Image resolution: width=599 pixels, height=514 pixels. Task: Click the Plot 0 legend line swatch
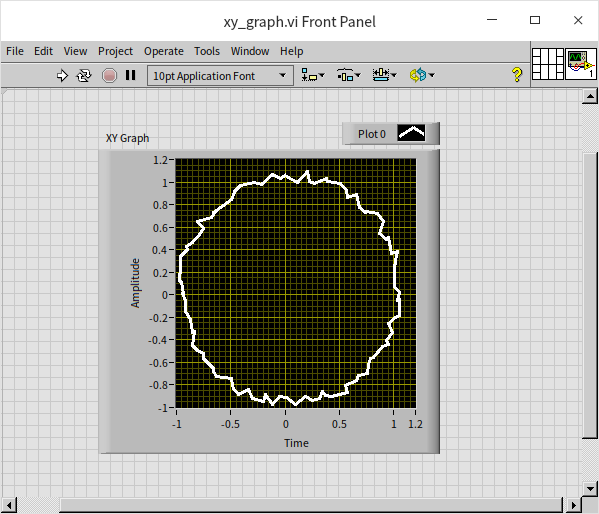pos(411,133)
